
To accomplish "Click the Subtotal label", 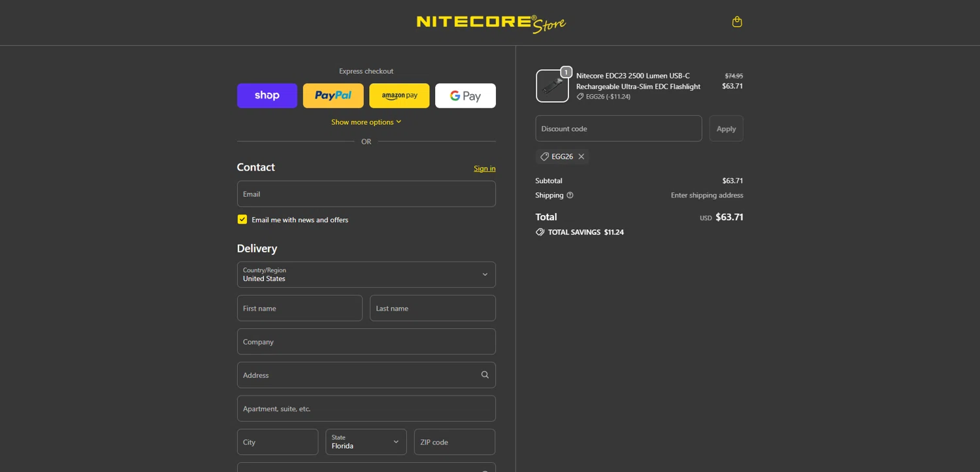I will coord(549,181).
